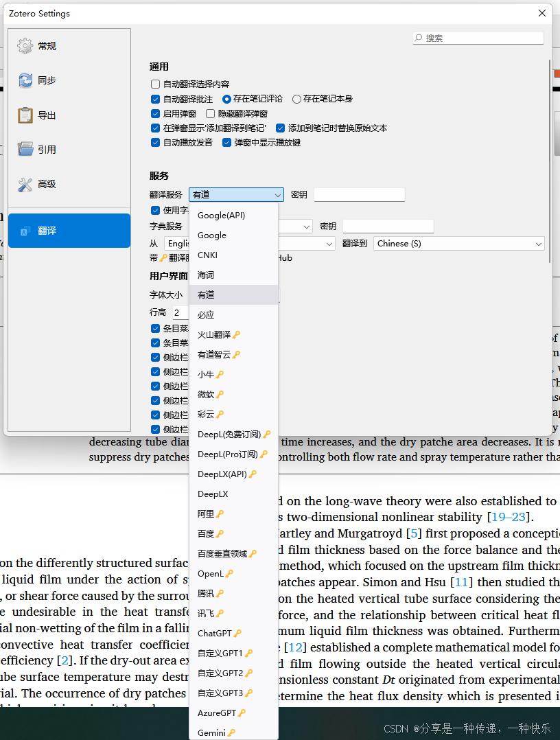Open citation [11] link in paper
560x740 pixels.
click(x=461, y=582)
